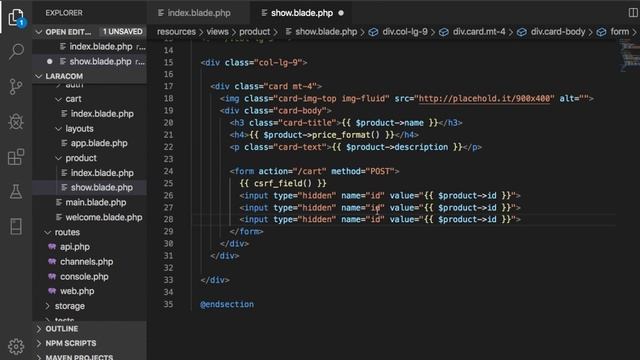Collapse the Open Editors section
The image size is (640, 360).
point(39,32)
